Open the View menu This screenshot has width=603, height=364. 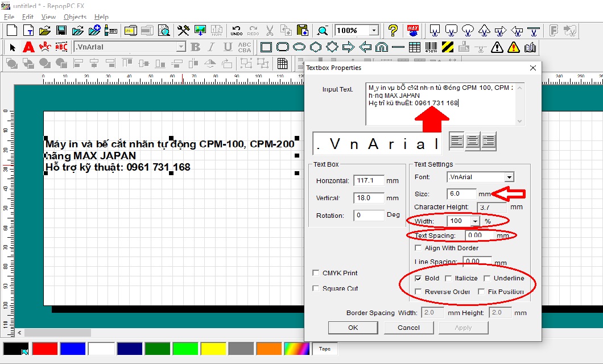pyautogui.click(x=48, y=17)
